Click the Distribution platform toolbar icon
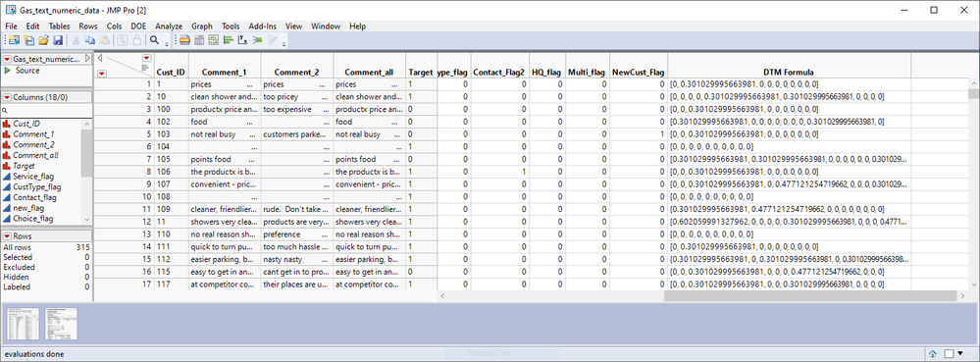 pos(184,40)
